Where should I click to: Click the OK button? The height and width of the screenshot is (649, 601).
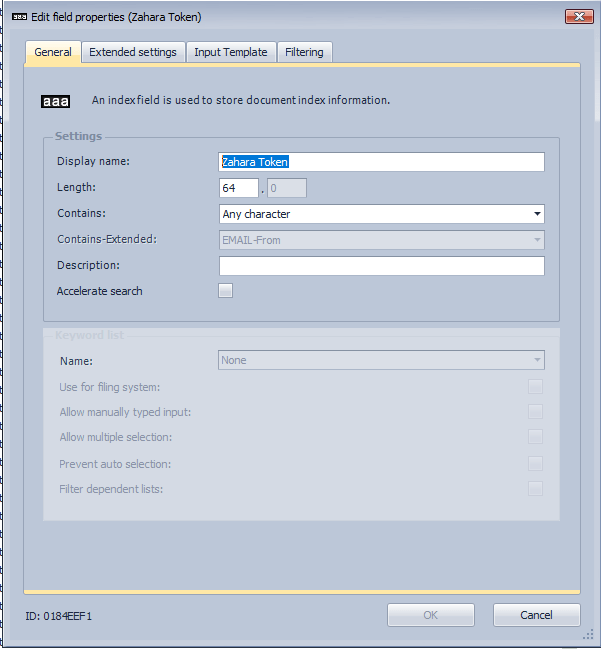[x=430, y=615]
